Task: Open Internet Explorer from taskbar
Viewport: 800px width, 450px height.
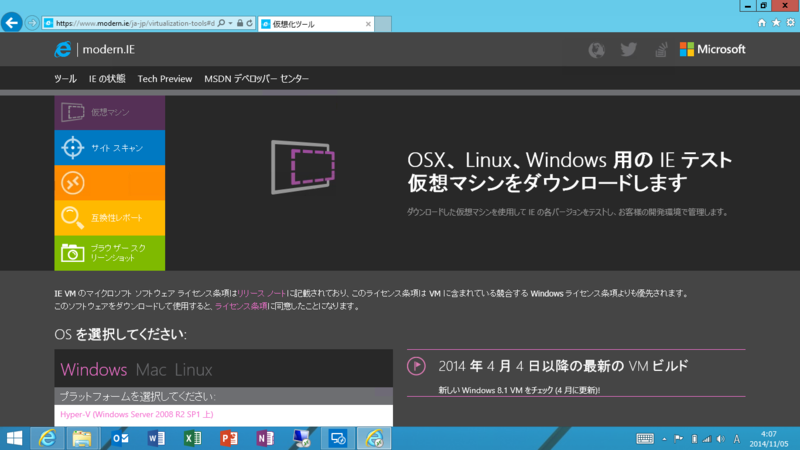Action: [47, 438]
